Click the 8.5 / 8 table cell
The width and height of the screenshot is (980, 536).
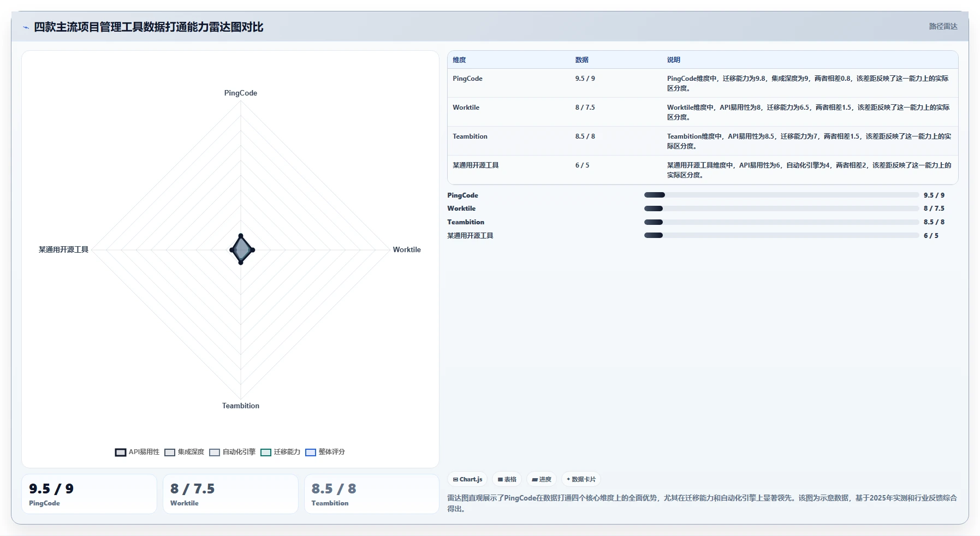pos(585,136)
